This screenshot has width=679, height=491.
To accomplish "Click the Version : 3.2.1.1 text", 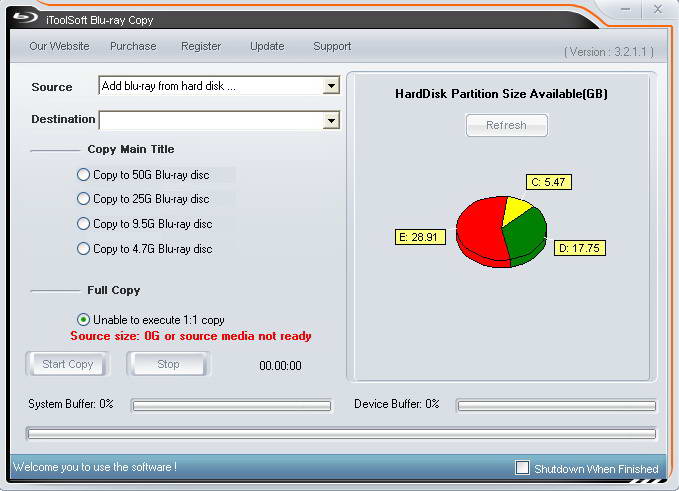I will pos(609,52).
